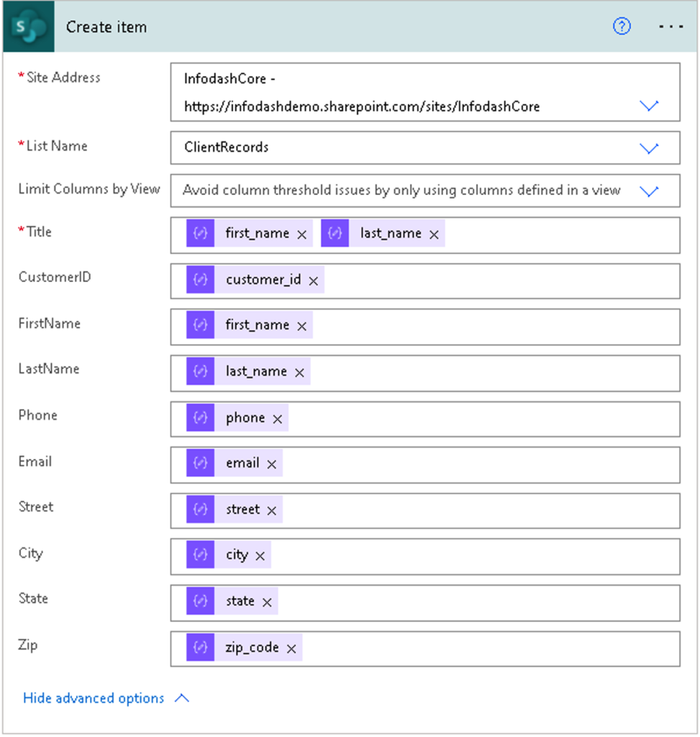Click the customer_id token label
Image resolution: width=700 pixels, height=737 pixels.
[x=263, y=280]
